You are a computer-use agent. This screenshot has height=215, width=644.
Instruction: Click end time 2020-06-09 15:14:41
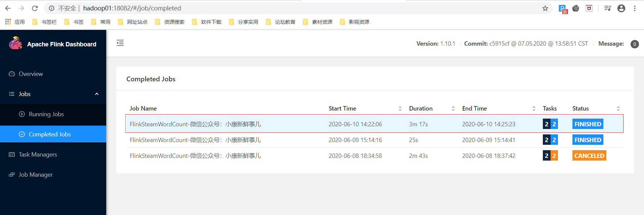(x=488, y=140)
